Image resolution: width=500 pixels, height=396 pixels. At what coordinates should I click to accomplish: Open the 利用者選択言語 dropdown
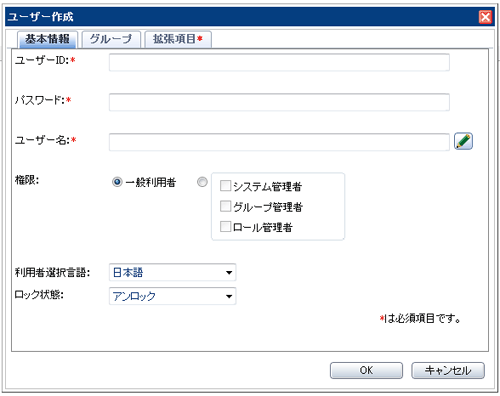172,272
